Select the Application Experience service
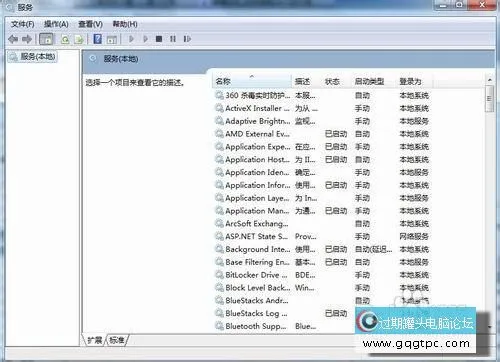This screenshot has width=500, height=362. click(x=322, y=147)
